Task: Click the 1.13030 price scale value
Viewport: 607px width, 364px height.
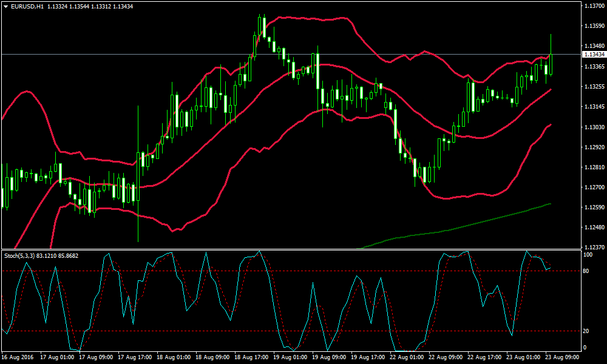Action: [594, 127]
